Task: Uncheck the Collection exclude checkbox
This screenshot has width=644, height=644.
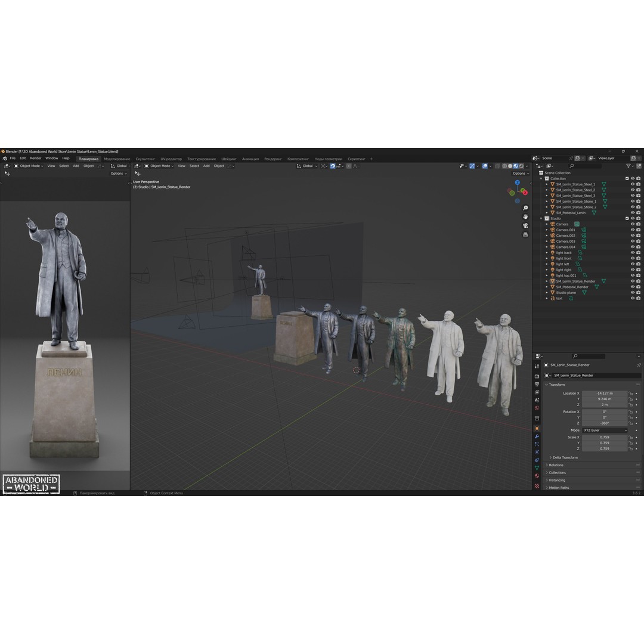Action: 627,179
